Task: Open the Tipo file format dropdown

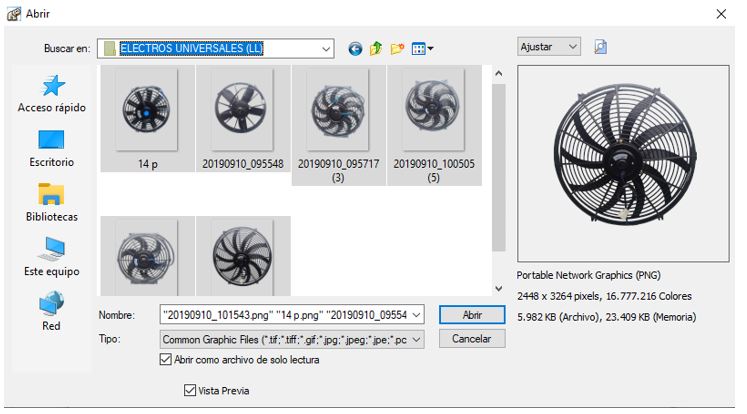Action: (x=417, y=339)
